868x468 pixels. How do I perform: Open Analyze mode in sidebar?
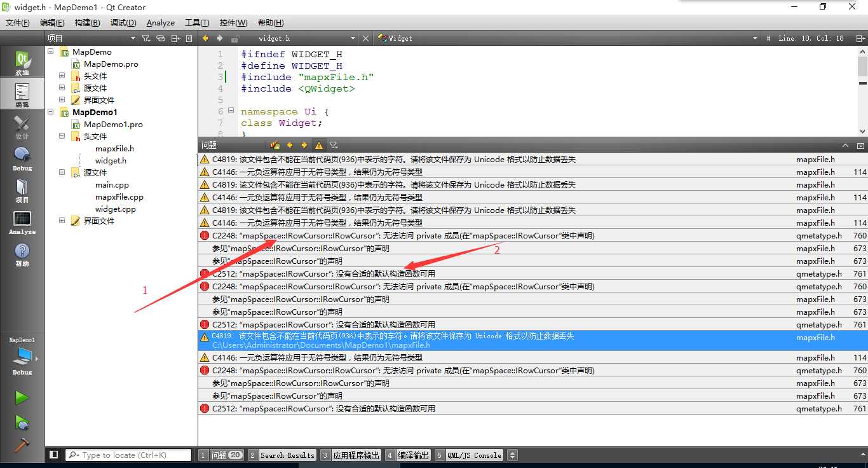tap(22, 223)
